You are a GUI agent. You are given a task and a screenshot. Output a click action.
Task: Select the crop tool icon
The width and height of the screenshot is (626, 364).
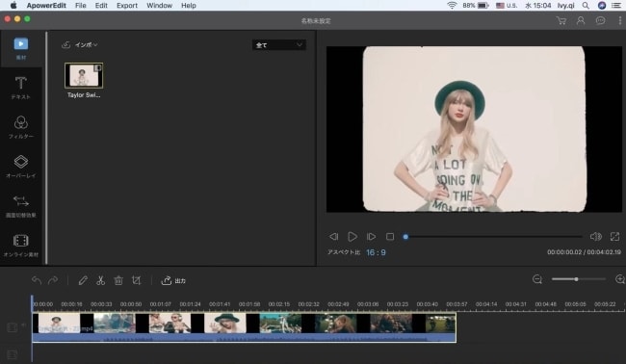pyautogui.click(x=136, y=280)
